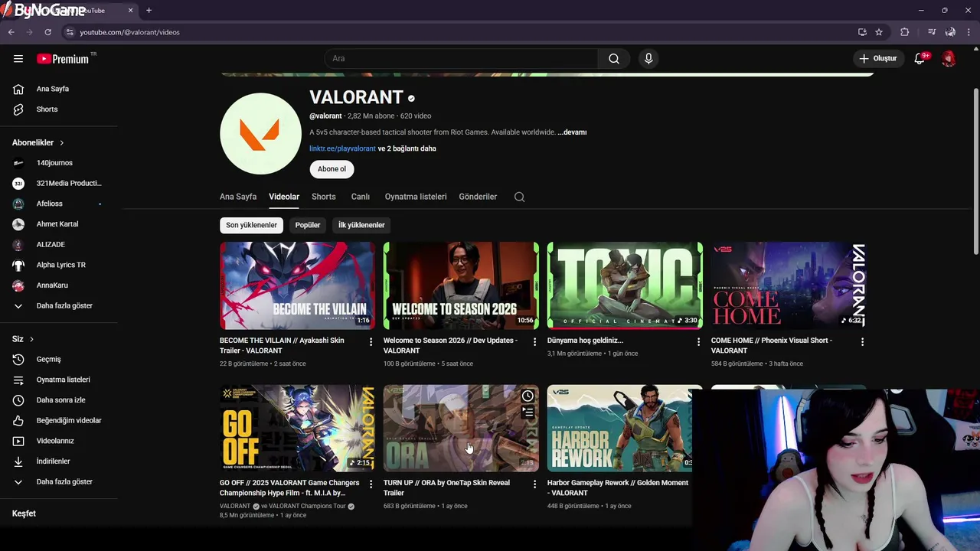Screen dimensions: 980x551
Task: Switch to Gönderiler tab
Action: 478,197
